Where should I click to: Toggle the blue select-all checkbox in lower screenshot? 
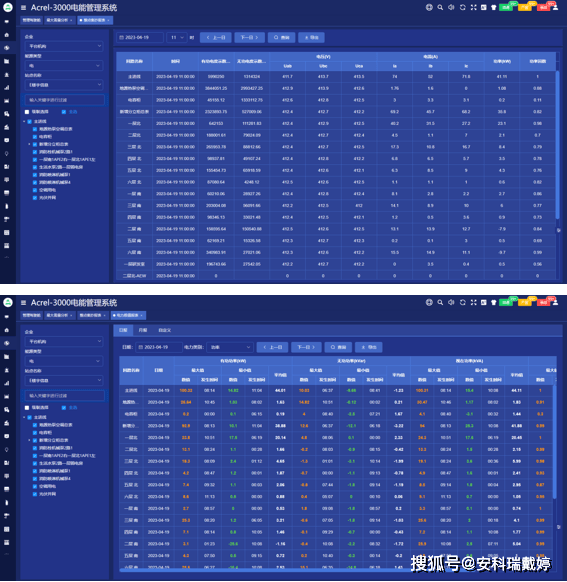coord(64,408)
